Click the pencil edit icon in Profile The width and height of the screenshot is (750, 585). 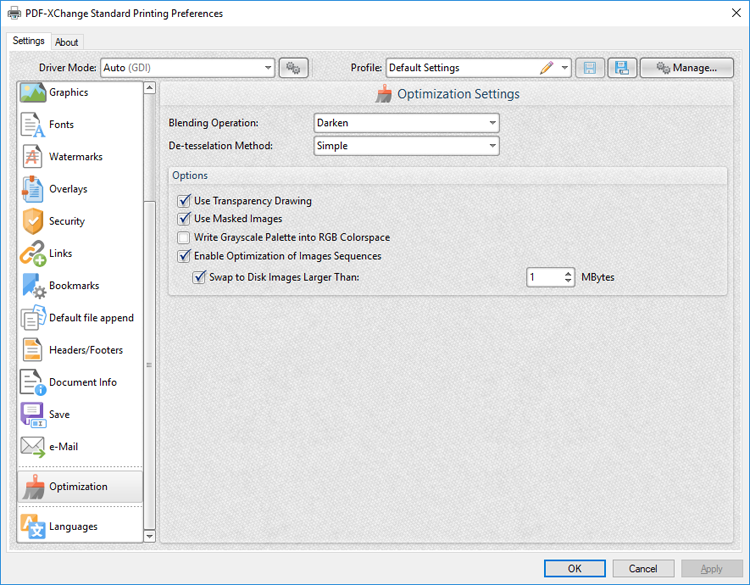pyautogui.click(x=547, y=67)
